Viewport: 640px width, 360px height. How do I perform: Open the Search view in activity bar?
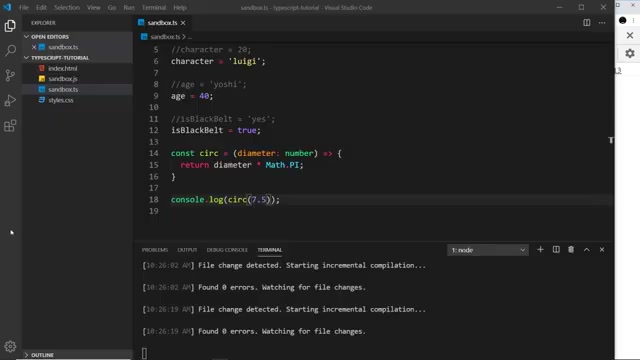tap(10, 51)
